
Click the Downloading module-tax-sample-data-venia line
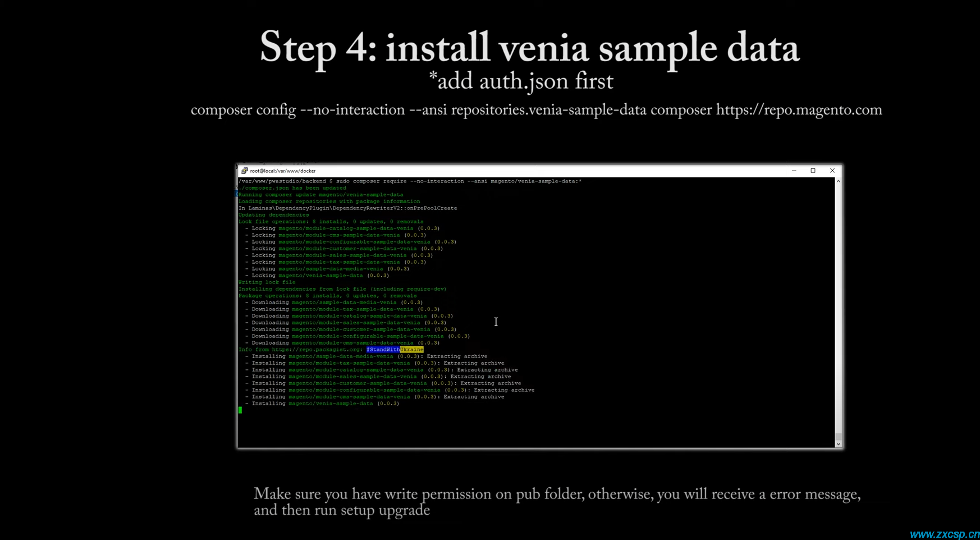tap(342, 309)
